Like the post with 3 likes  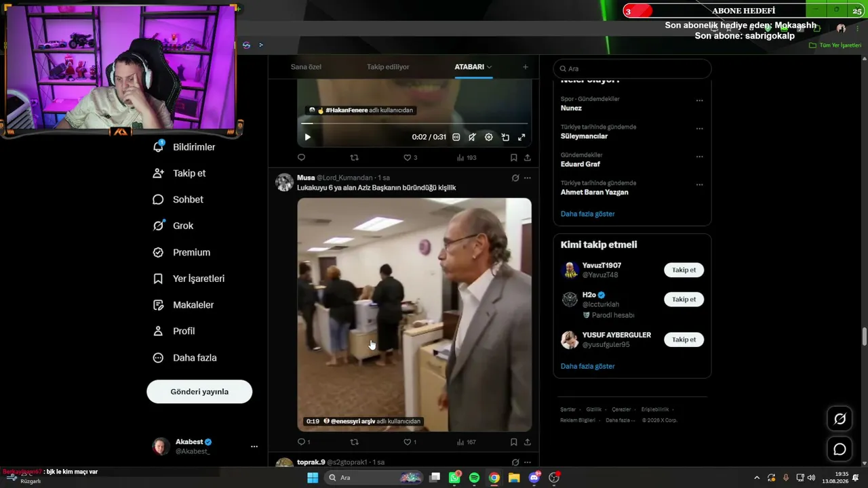(x=410, y=157)
